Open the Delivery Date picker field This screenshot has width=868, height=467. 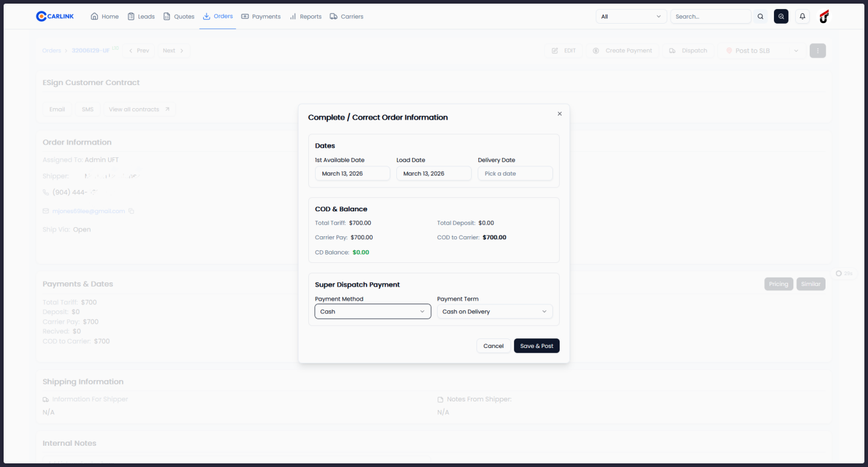[x=515, y=173]
